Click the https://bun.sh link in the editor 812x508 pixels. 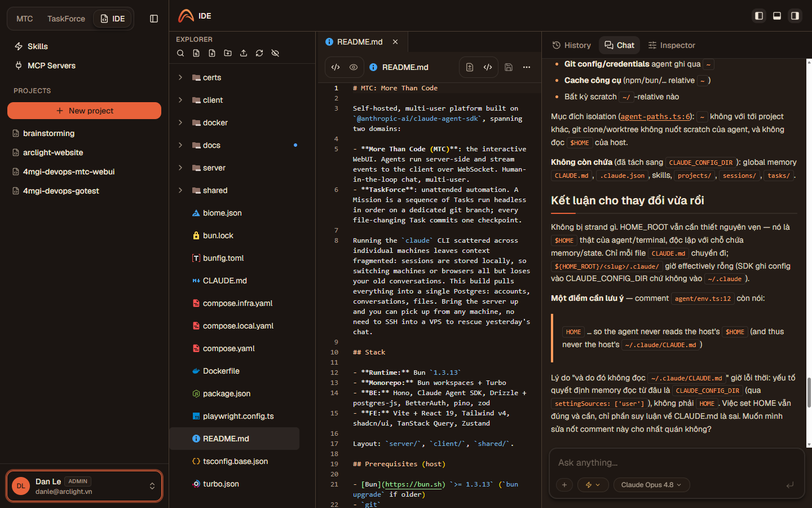tap(414, 484)
